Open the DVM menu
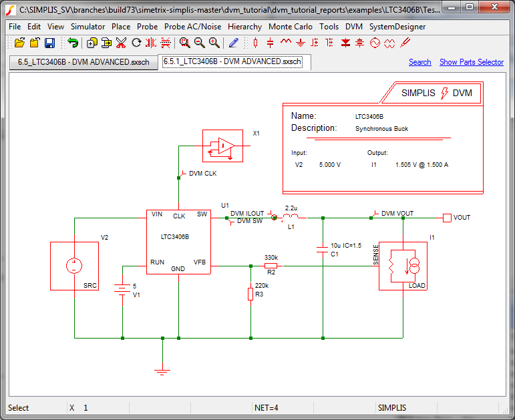Screen dimensions: 515x420 click(354, 27)
